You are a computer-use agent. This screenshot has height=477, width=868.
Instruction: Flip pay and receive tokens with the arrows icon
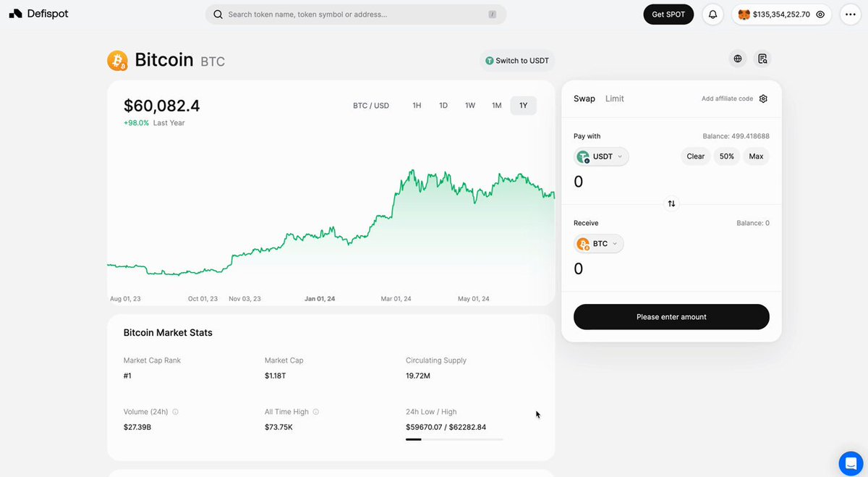click(671, 203)
